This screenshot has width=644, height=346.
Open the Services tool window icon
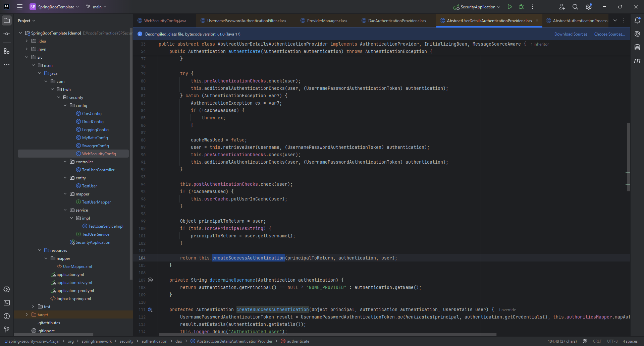(x=7, y=289)
